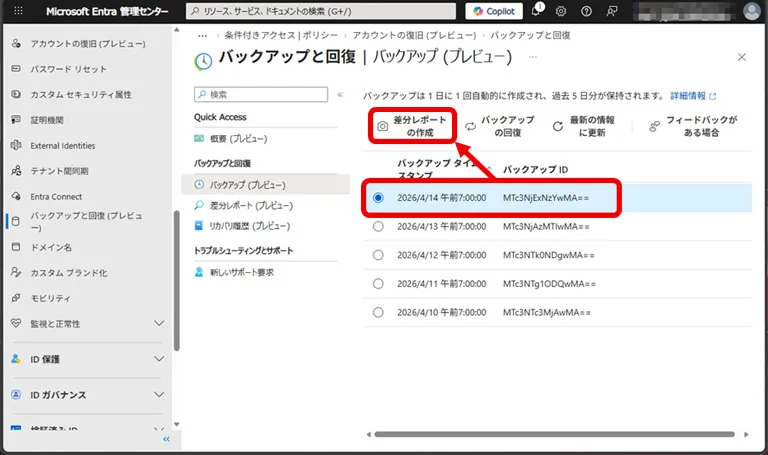This screenshot has height=455, width=768.
Task: Click the バックアップ (プレビュー) clock icon
Action: pos(199,185)
